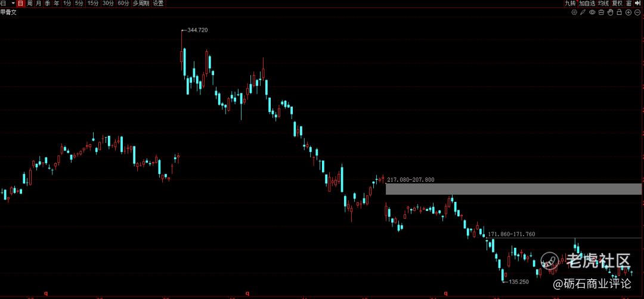Click the middle q marker on timeline
The image size is (644, 299).
pyautogui.click(x=247, y=293)
